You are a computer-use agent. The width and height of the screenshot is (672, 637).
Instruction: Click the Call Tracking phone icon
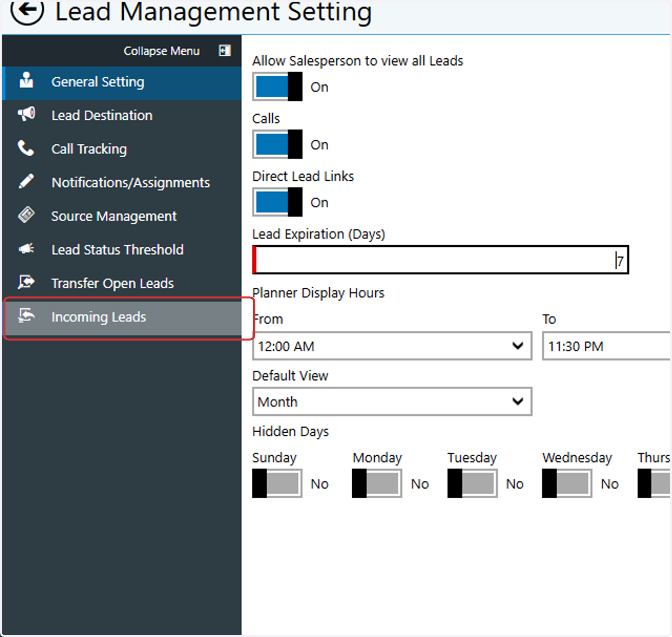coord(26,148)
